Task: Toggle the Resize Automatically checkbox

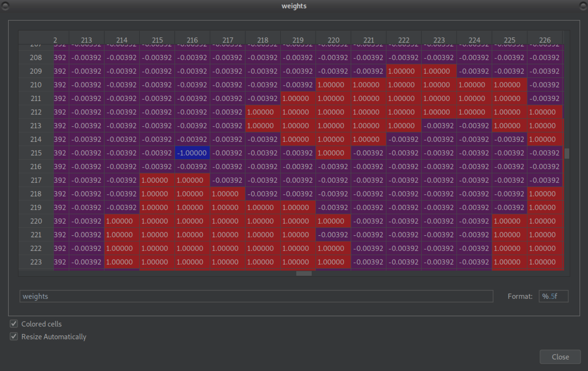Action: pos(14,337)
